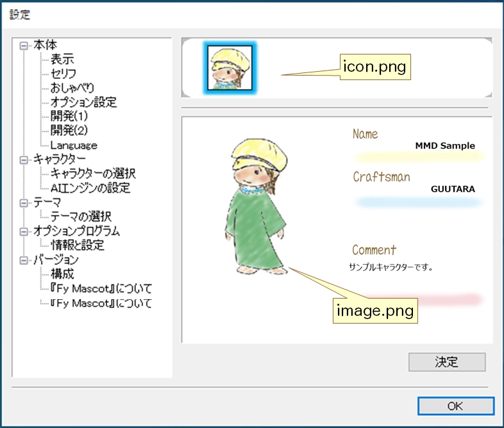Open the おしゃべり settings item

click(72, 88)
